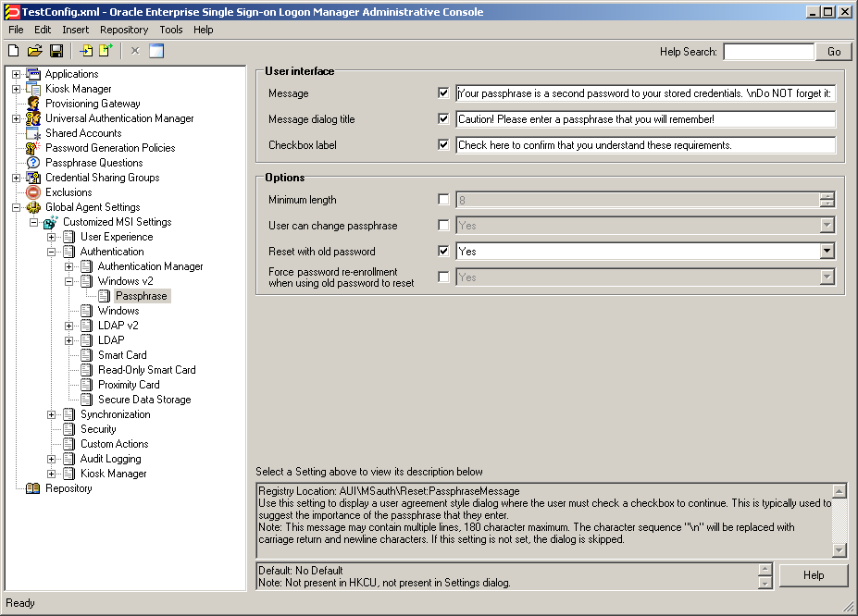Expand the LDAP v2 tree node
Image resolution: width=858 pixels, height=616 pixels.
[x=68, y=326]
